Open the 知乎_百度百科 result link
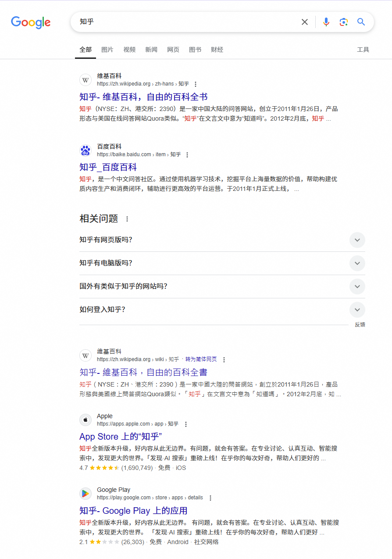 [108, 167]
